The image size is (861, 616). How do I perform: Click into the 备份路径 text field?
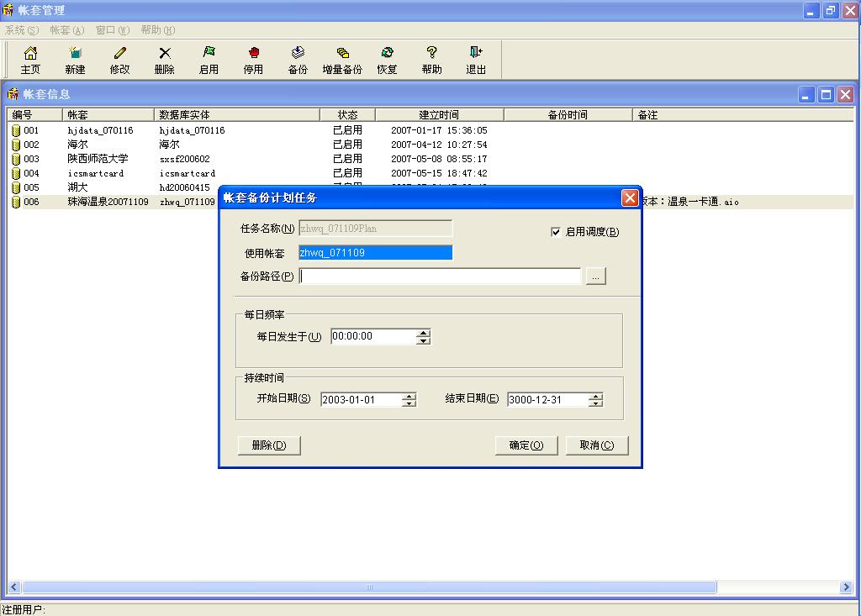pos(440,276)
